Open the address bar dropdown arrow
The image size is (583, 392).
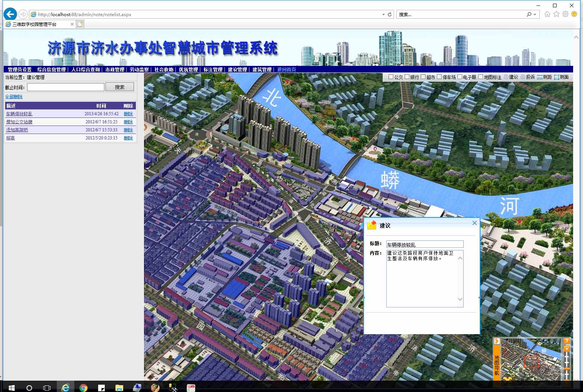tap(383, 15)
